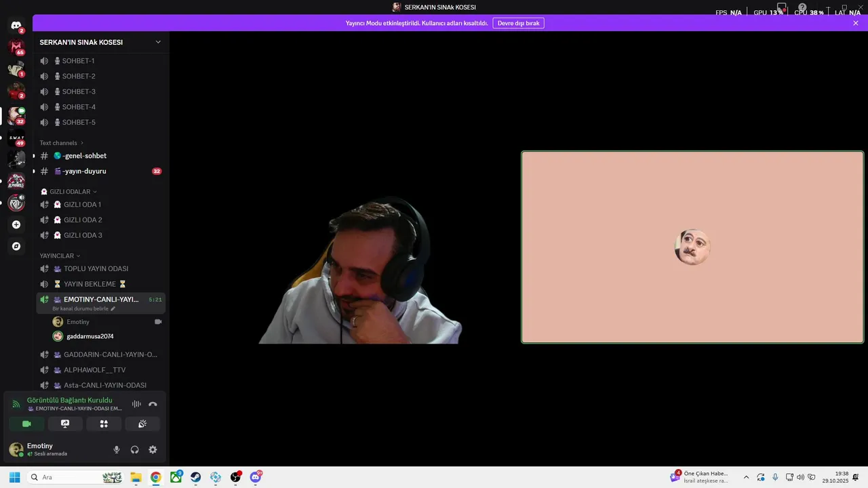Focus the pink avatar participant tile

click(692, 247)
